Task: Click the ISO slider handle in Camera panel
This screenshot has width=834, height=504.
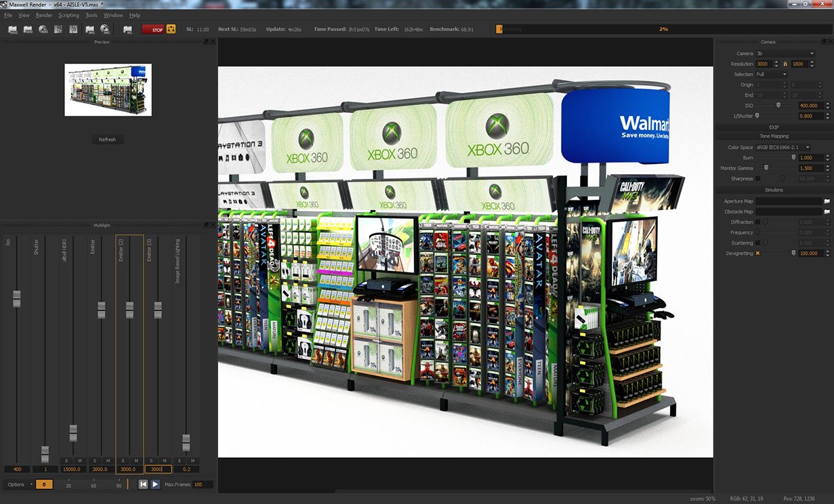Action: coord(778,106)
